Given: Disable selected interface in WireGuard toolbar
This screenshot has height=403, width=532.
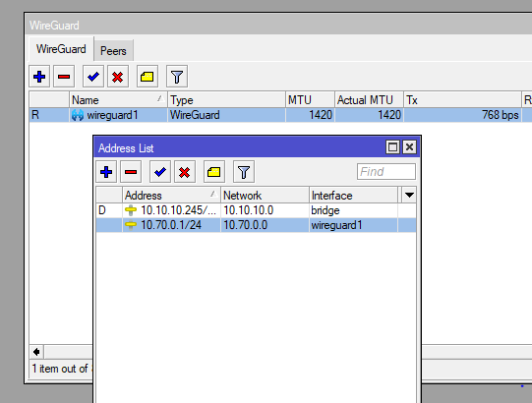Looking at the screenshot, I should [118, 77].
